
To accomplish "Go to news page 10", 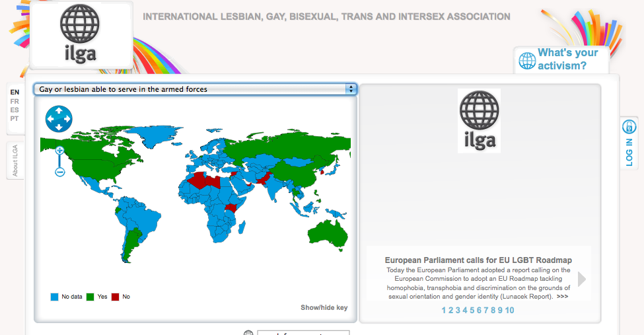I will point(509,311).
